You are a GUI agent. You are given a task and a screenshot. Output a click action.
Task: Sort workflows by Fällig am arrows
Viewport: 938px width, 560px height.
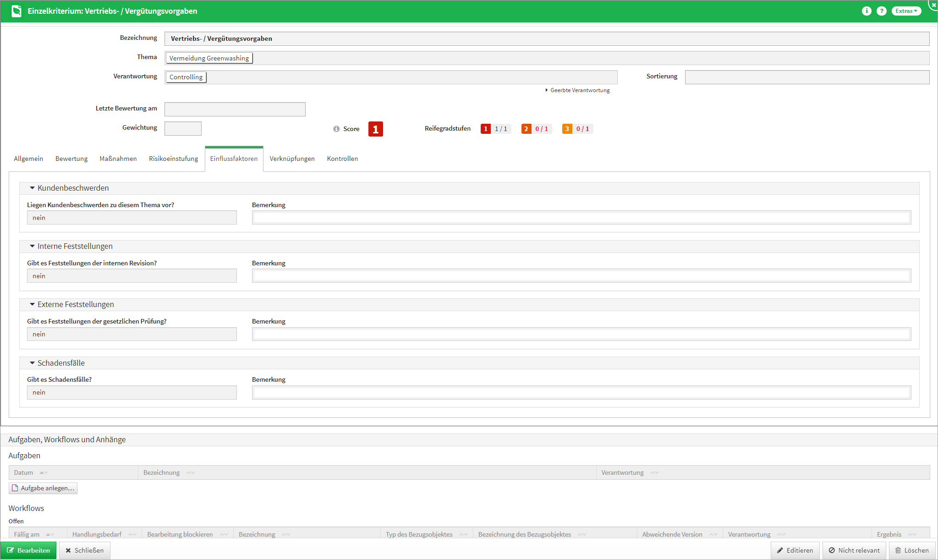coord(50,535)
